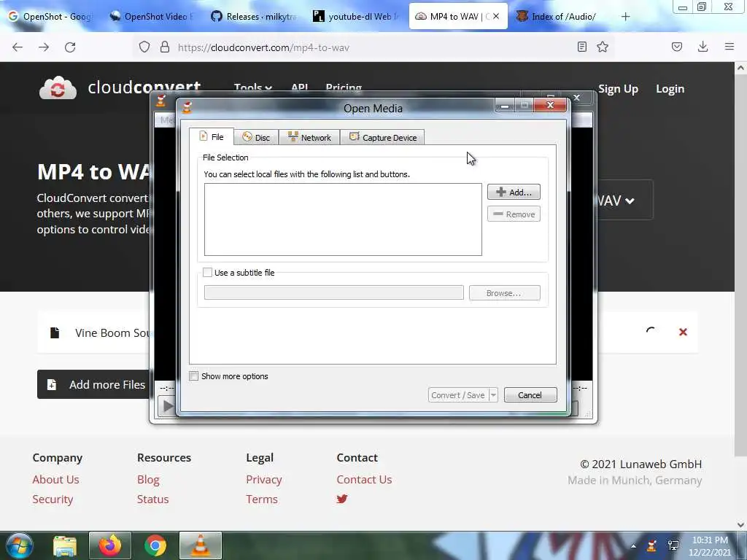Click the Firefox taskbar icon
The height and width of the screenshot is (560, 747).
[109, 545]
